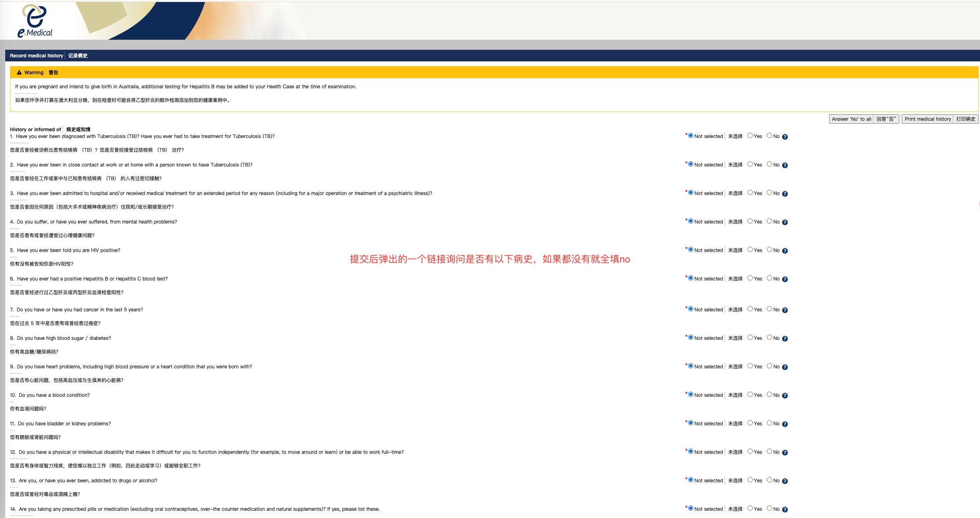Select Not selected for disability question
Viewport: 980px width, 518px height.
691,451
